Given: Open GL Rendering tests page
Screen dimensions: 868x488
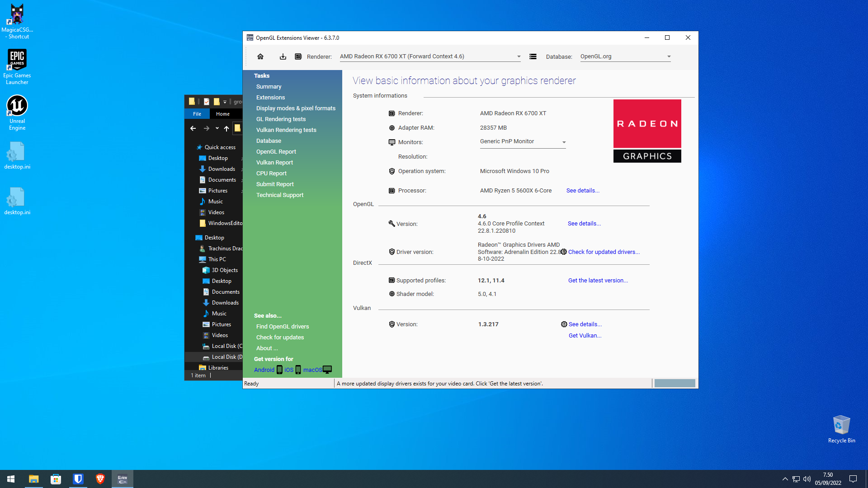Looking at the screenshot, I should tap(281, 119).
